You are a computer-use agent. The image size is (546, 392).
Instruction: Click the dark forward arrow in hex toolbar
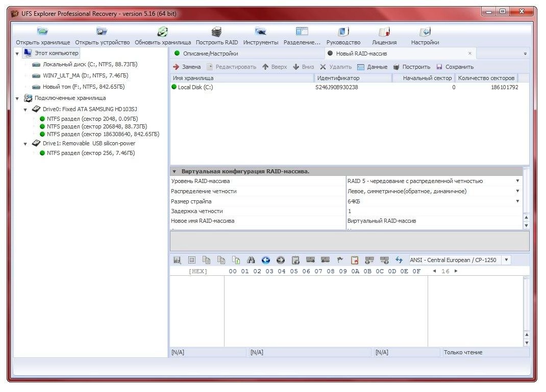[x=280, y=260]
